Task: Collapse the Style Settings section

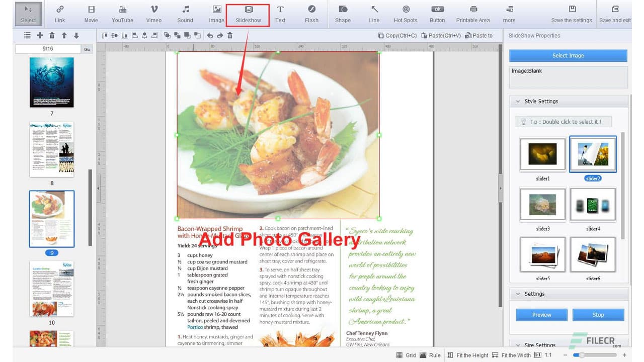Action: tap(518, 101)
